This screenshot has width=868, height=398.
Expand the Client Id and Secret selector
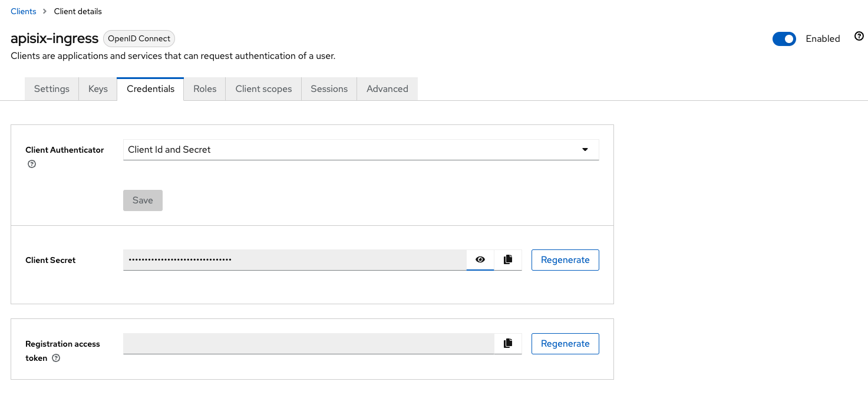click(361, 149)
